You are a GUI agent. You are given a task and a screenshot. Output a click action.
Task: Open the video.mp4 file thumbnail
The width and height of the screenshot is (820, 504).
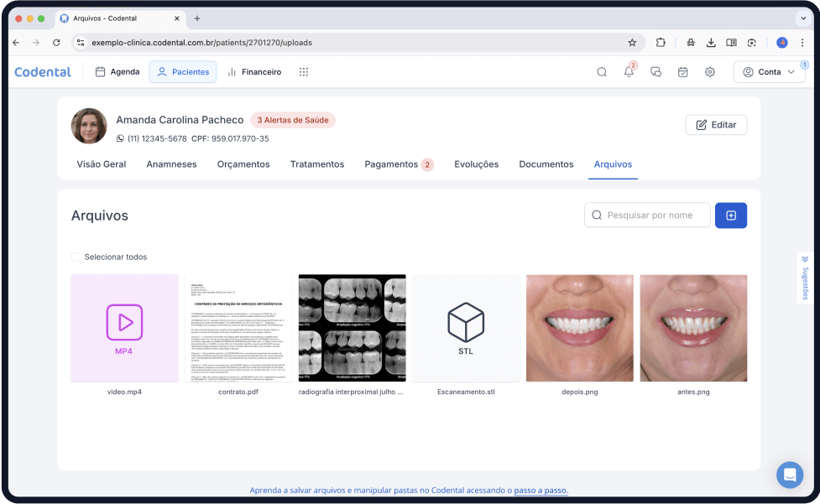(124, 328)
